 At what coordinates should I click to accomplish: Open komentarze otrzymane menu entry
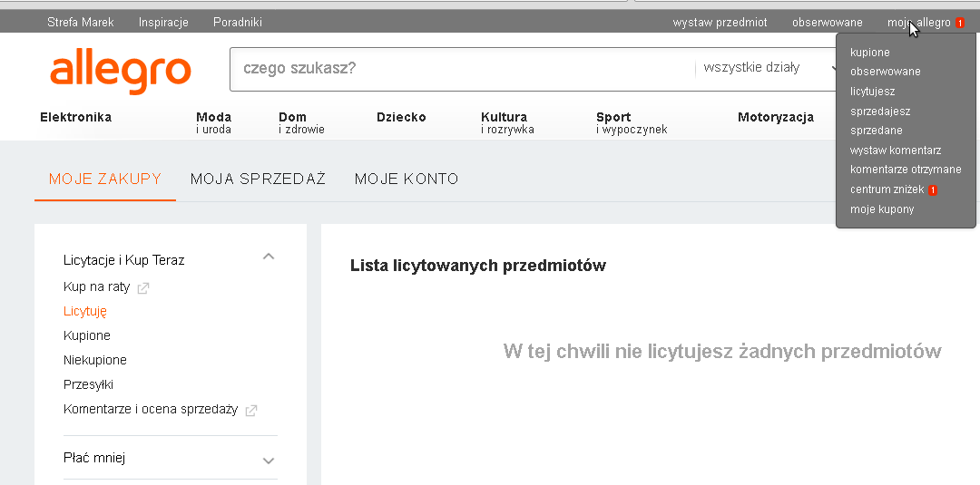906,170
